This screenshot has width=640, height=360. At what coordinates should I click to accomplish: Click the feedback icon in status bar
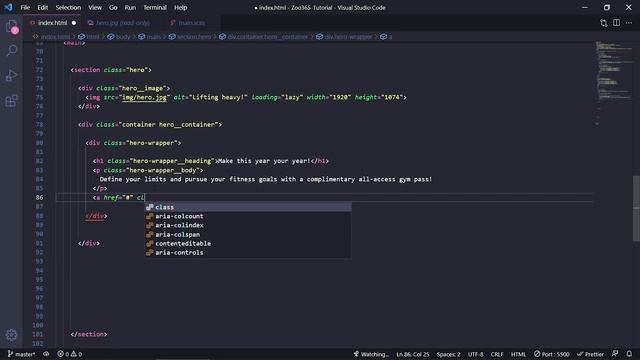coord(615,354)
